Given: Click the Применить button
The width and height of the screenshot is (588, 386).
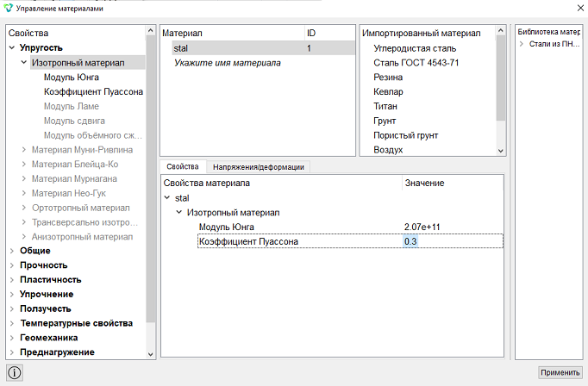Looking at the screenshot, I should click(560, 372).
